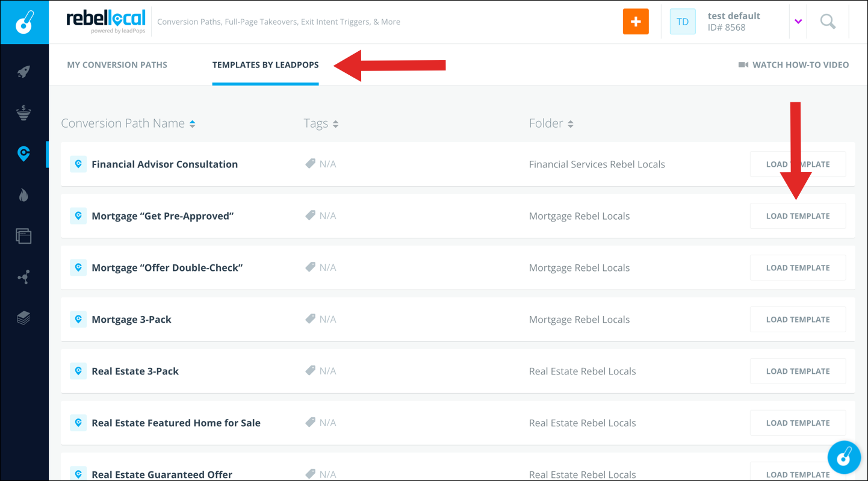Click the icon beside Mortgage "Offer Double-Check"

point(78,268)
